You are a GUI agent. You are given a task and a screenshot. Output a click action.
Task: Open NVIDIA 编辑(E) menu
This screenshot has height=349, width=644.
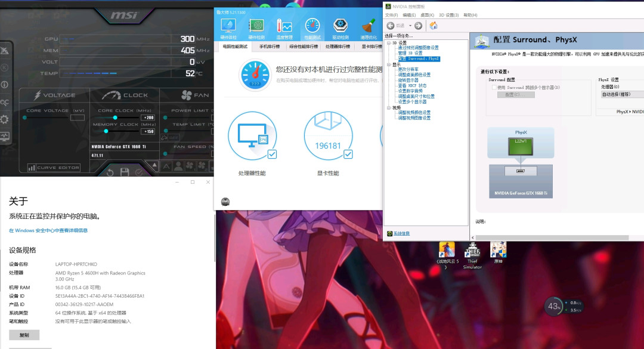(x=409, y=15)
